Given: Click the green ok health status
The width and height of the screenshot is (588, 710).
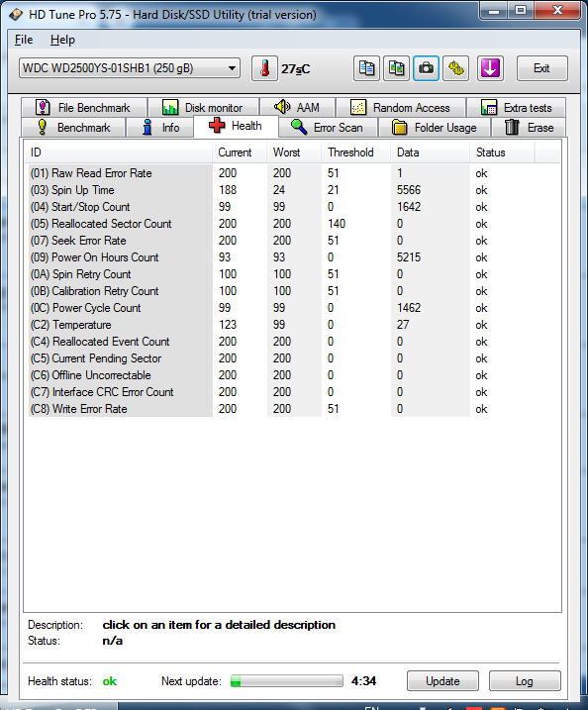Looking at the screenshot, I should tap(110, 681).
